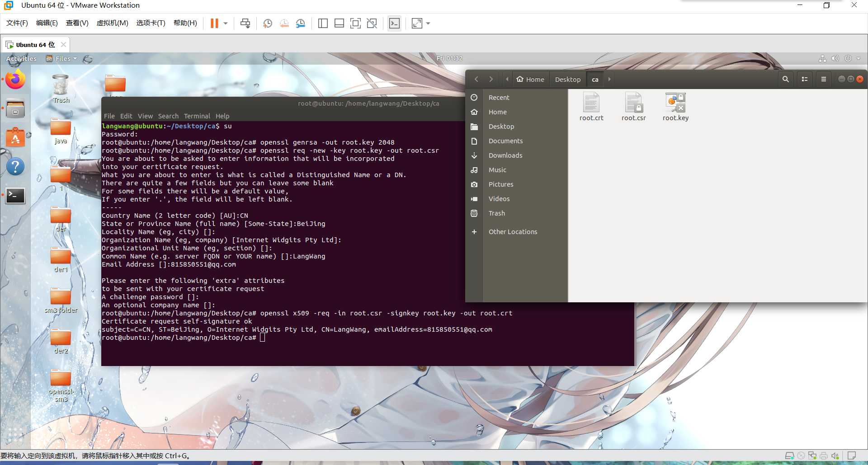Open the 虚拟机(M) menu
The height and width of the screenshot is (465, 868).
point(113,23)
